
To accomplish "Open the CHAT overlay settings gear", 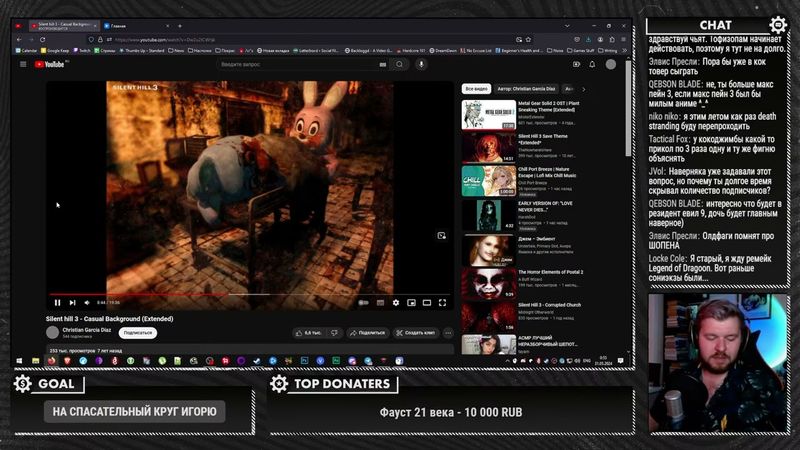I will [778, 24].
